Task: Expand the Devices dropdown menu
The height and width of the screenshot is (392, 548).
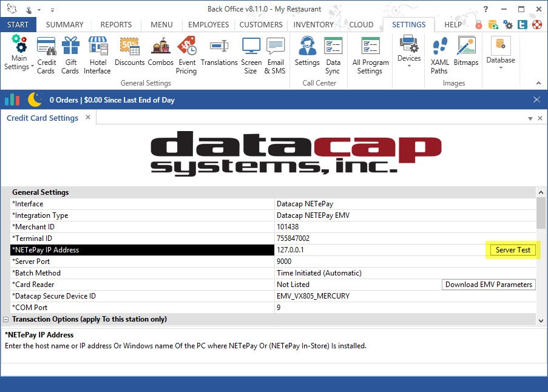Action: [408, 52]
